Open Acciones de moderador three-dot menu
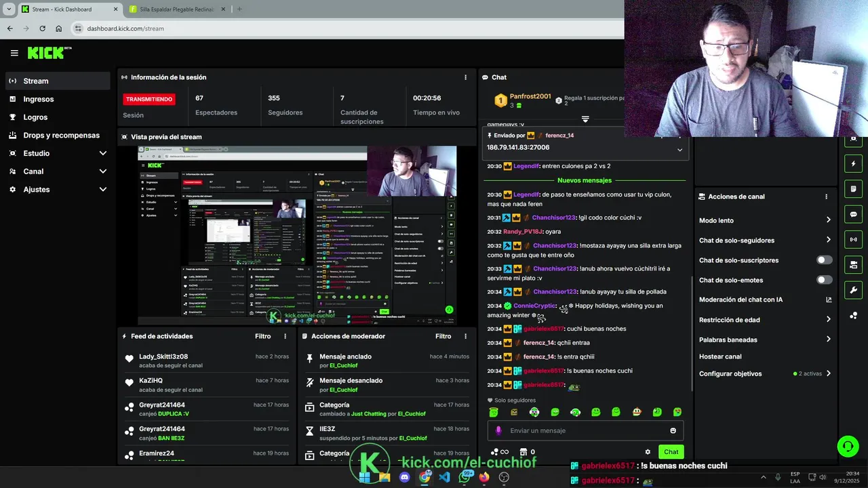Image resolution: width=868 pixels, height=488 pixels. (465, 336)
